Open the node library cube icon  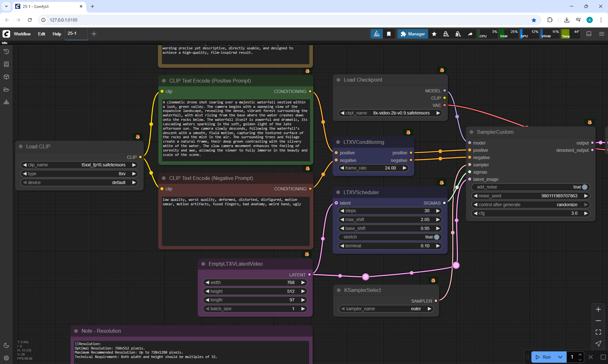(x=6, y=77)
